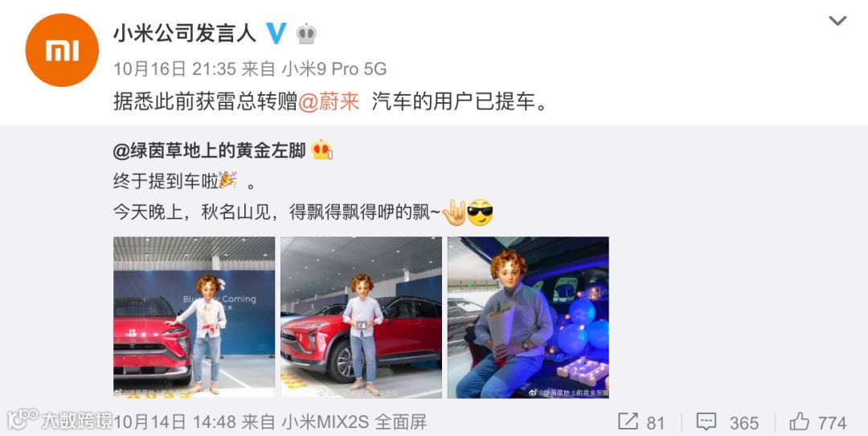
Task: Open third photo with blue balloons
Action: click(x=528, y=318)
